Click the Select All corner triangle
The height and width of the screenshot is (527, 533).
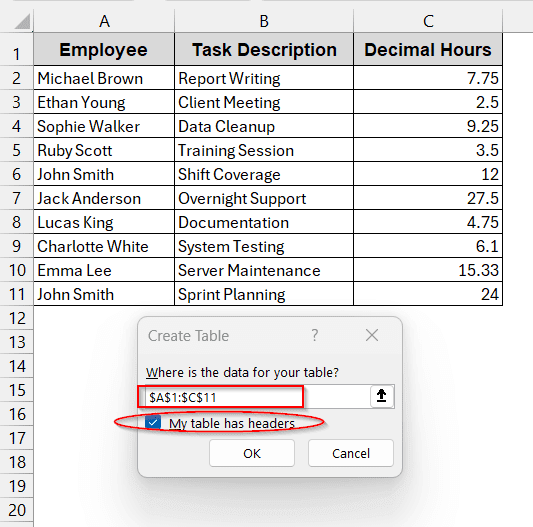(x=22, y=22)
